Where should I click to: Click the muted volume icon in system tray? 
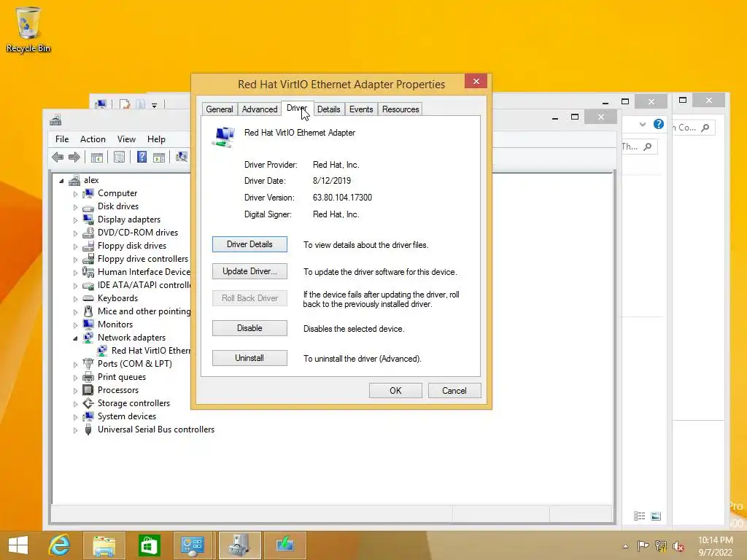pos(678,546)
